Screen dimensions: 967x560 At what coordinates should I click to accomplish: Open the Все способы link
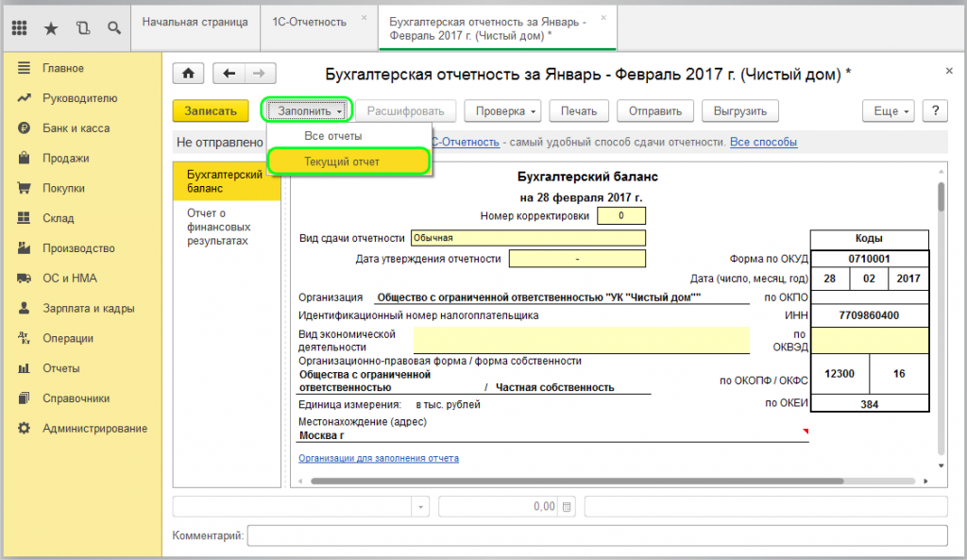[x=763, y=143]
